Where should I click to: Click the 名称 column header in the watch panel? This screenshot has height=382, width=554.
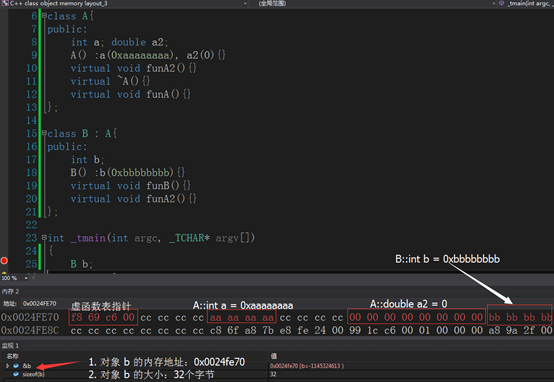tap(12, 356)
